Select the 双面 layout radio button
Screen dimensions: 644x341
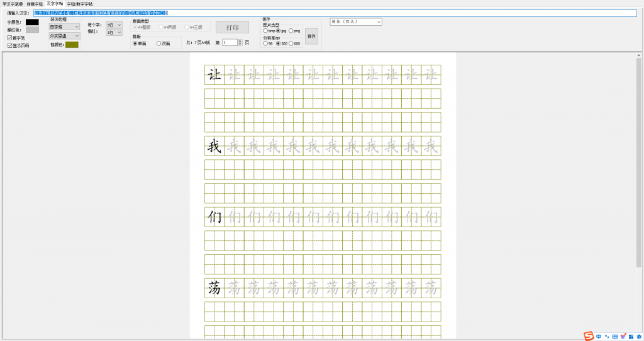point(158,43)
